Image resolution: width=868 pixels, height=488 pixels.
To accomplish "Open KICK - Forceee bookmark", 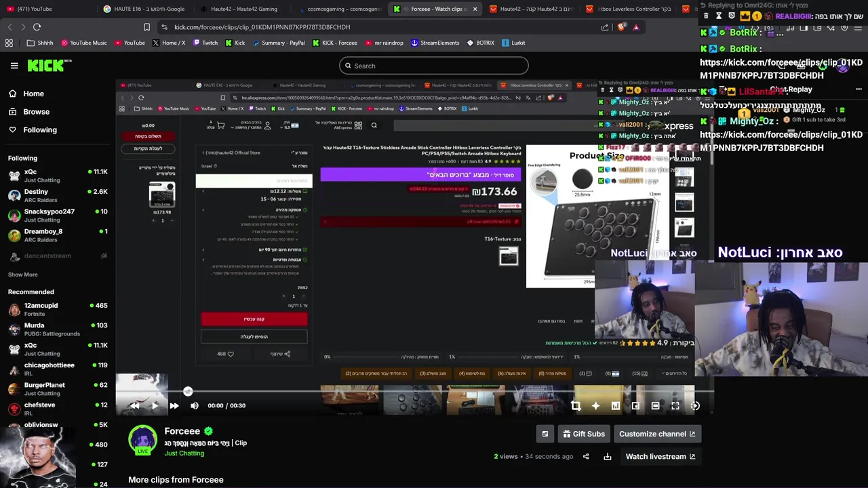I will [335, 43].
